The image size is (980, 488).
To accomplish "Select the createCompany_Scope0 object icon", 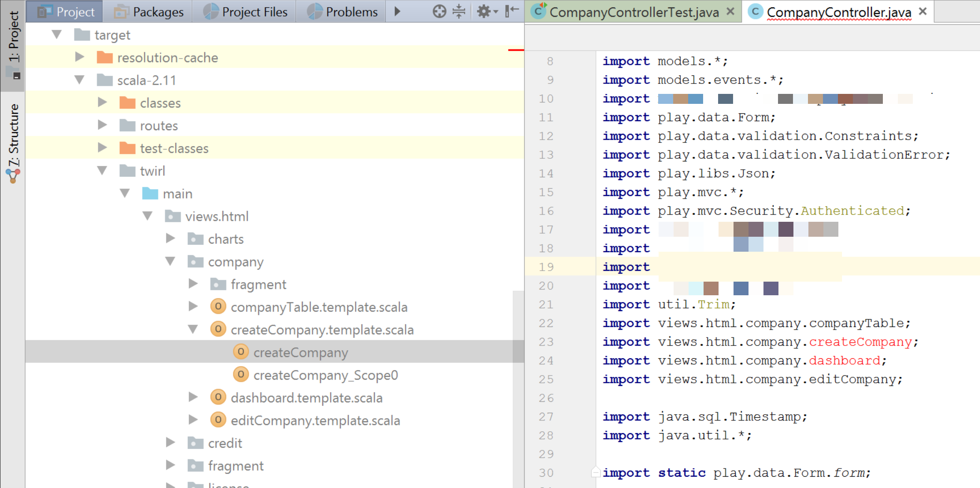I will pos(241,375).
